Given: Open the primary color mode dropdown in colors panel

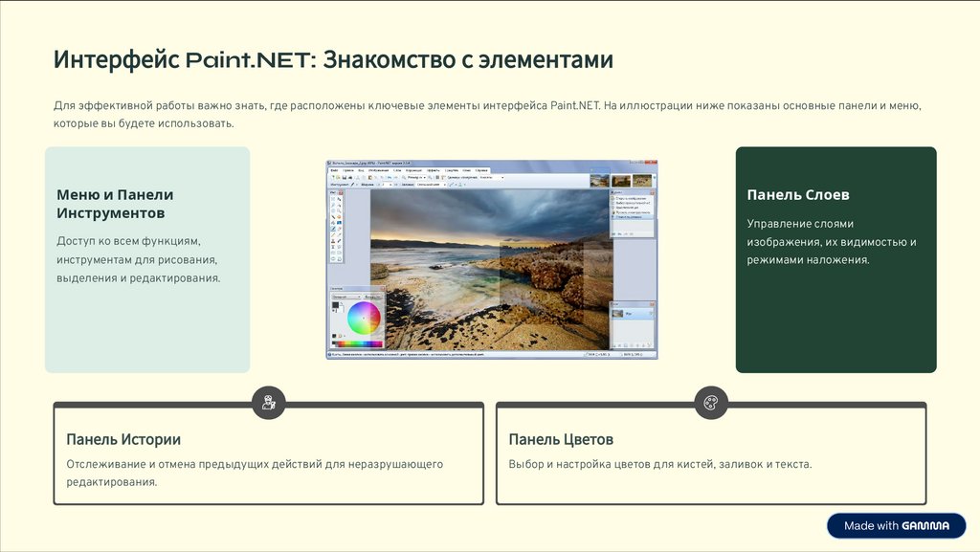Looking at the screenshot, I should pos(346,297).
